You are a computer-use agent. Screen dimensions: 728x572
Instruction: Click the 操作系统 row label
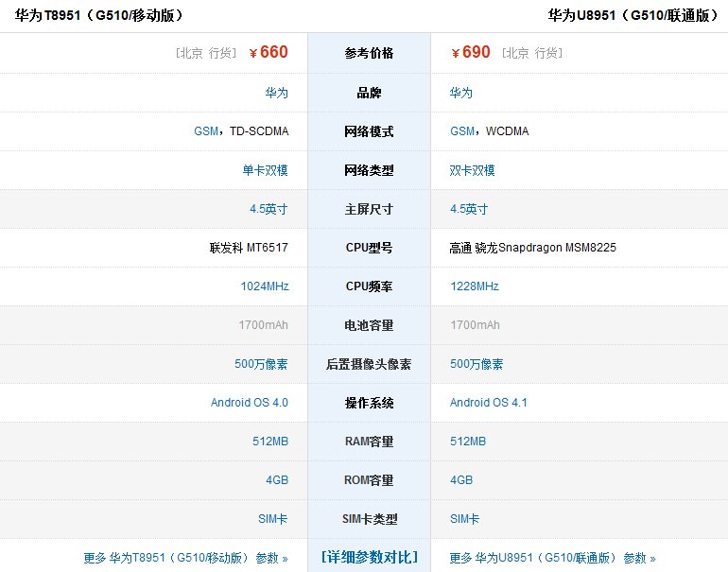pyautogui.click(x=369, y=403)
